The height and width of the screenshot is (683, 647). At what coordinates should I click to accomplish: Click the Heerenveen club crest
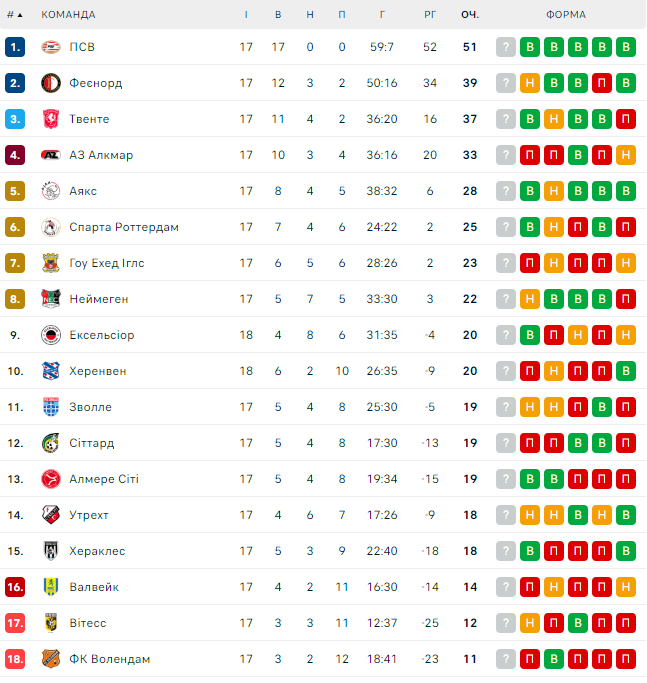tap(51, 371)
